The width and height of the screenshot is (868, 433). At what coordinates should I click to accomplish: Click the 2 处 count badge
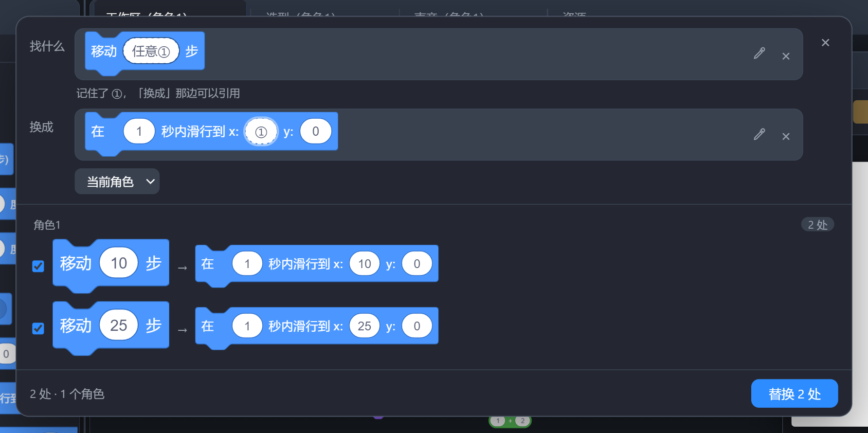pyautogui.click(x=817, y=224)
